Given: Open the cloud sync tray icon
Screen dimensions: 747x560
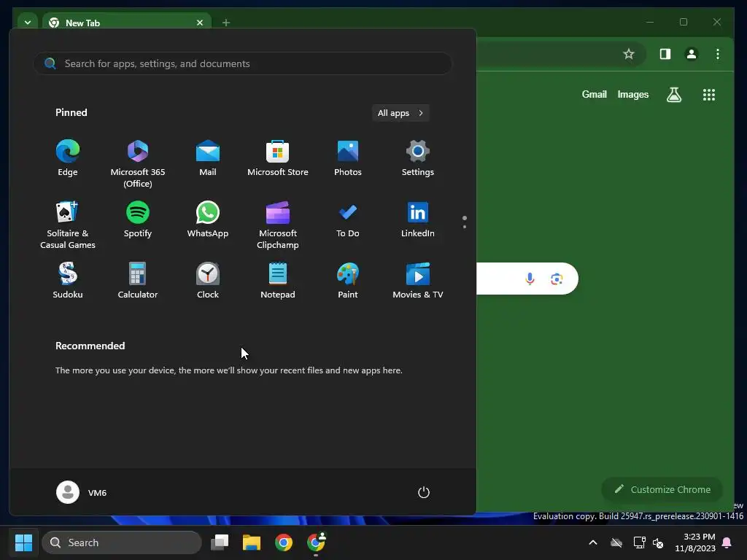Looking at the screenshot, I should click(x=616, y=542).
